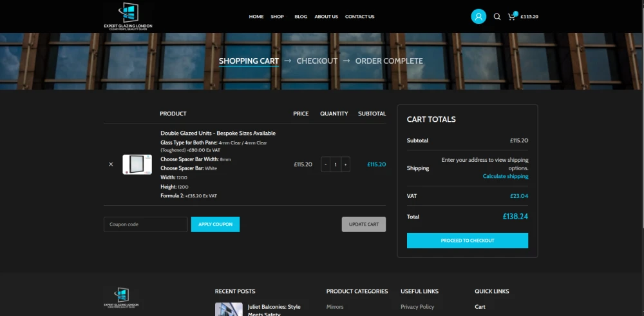
Task: Open the Contact Us page
Action: coord(359,17)
